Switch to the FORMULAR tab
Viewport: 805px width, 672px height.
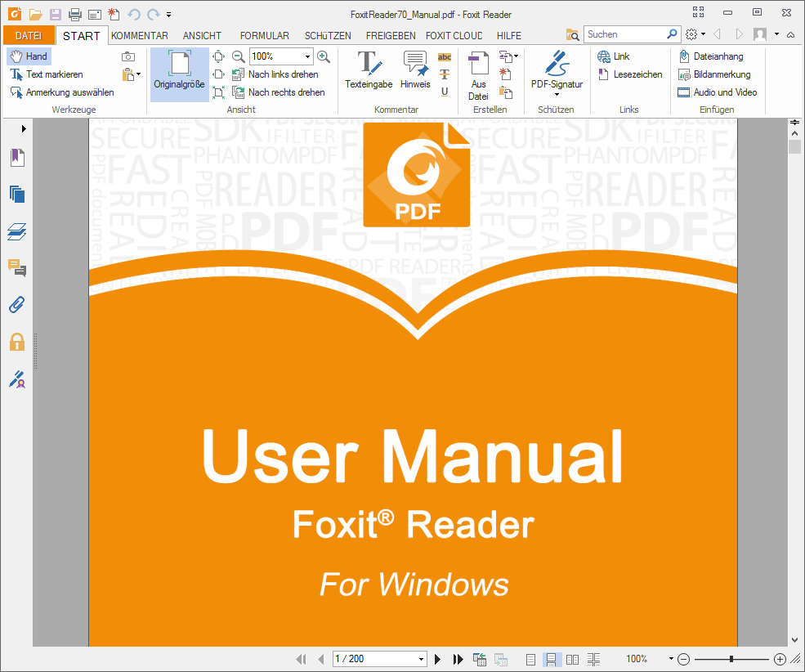[x=265, y=35]
